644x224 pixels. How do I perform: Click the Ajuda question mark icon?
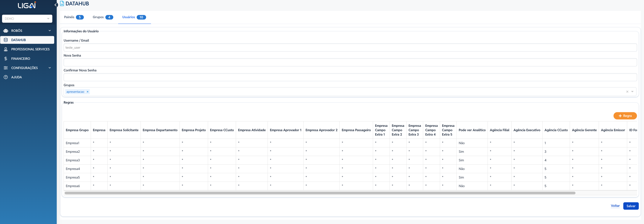coord(6,77)
